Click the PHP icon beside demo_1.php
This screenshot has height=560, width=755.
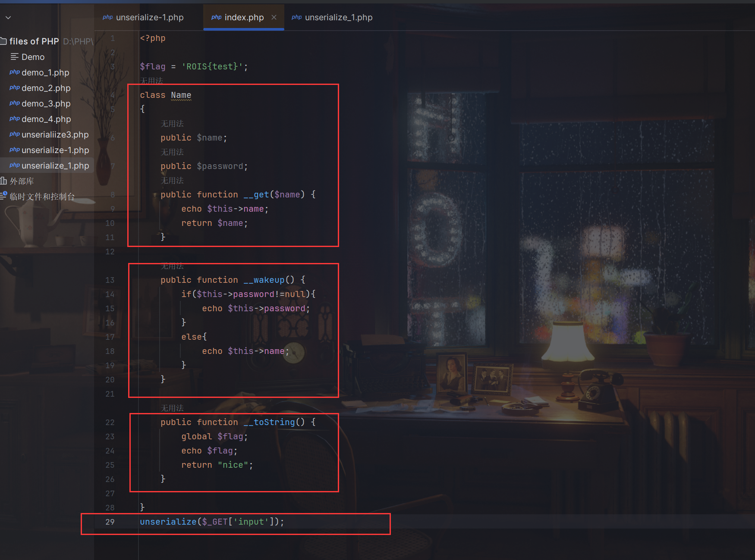click(x=14, y=72)
